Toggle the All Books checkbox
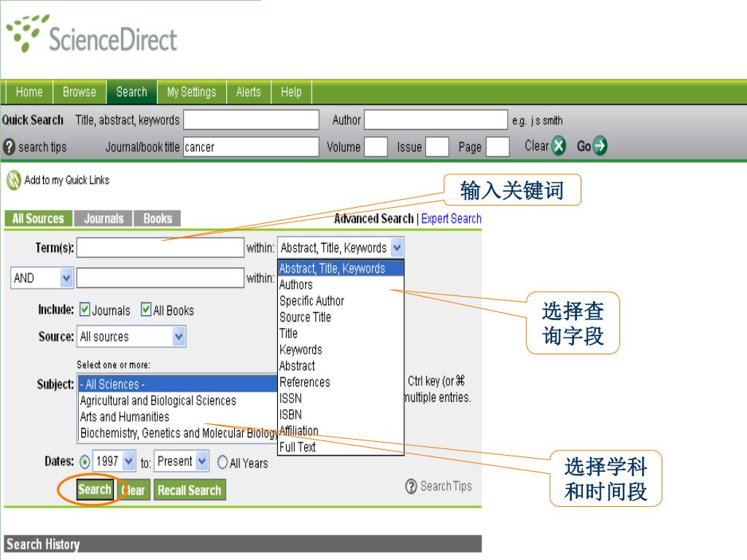 click(146, 309)
